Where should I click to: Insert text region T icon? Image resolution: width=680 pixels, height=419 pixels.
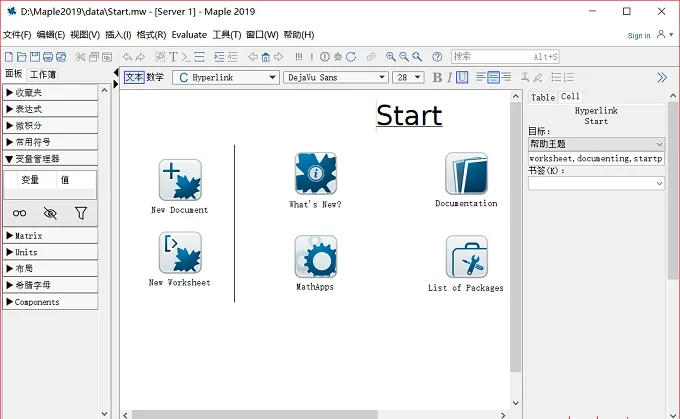point(173,57)
